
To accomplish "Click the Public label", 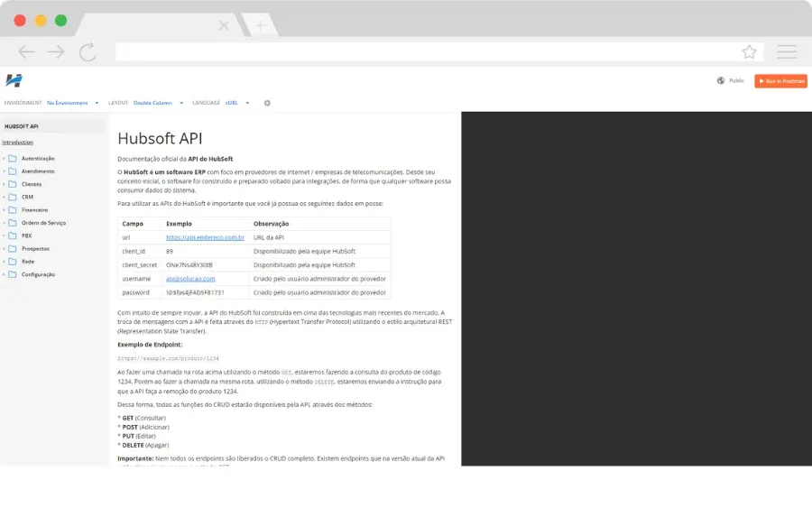I will pyautogui.click(x=736, y=81).
